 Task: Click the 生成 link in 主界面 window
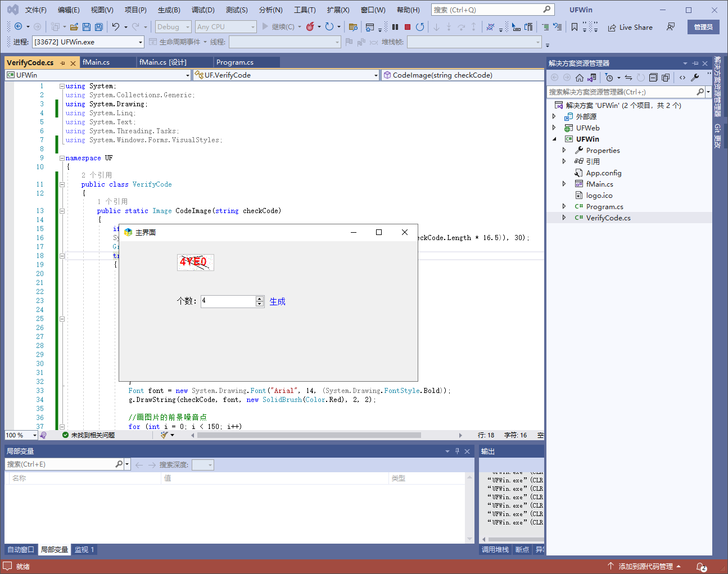pyautogui.click(x=278, y=301)
